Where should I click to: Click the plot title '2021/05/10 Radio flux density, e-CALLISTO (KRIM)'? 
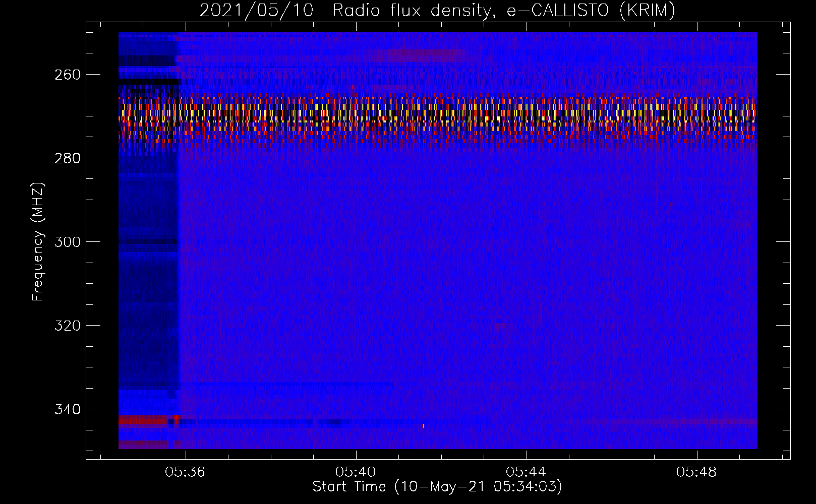tap(437, 10)
